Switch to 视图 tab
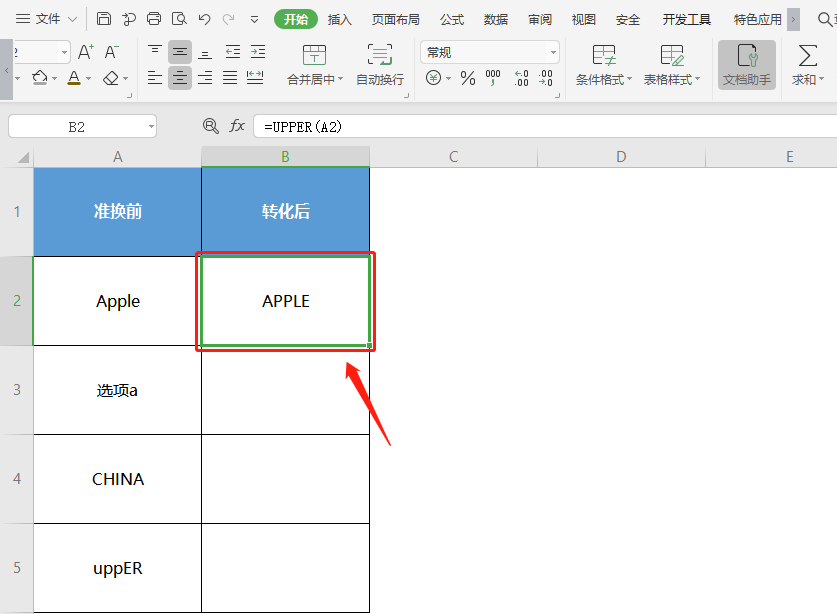837x614 pixels. tap(583, 20)
